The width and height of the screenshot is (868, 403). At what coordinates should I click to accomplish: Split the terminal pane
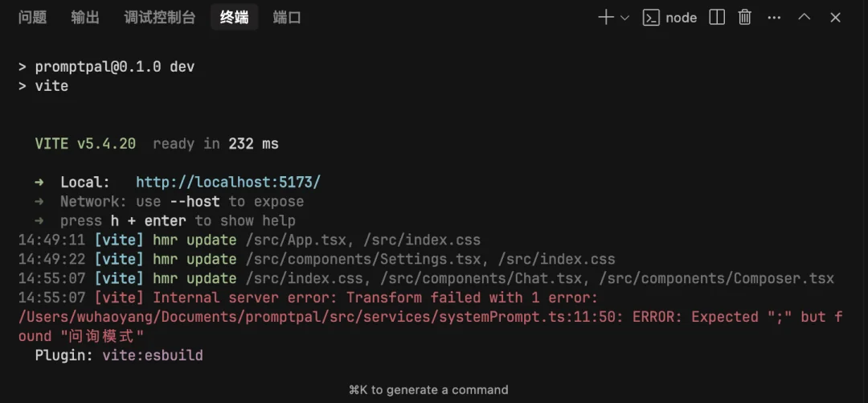[717, 18]
